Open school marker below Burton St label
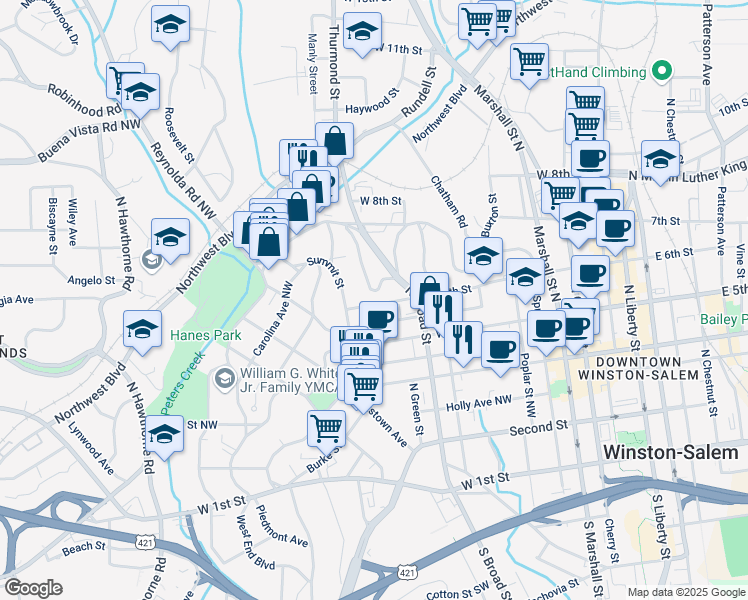Viewport: 748px width, 600px height. click(483, 257)
